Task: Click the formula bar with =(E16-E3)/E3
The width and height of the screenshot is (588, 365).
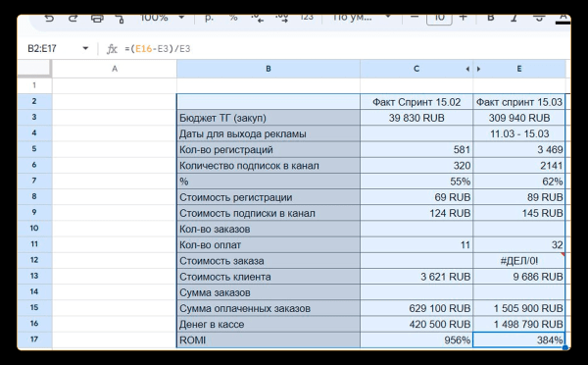Action: (x=158, y=49)
